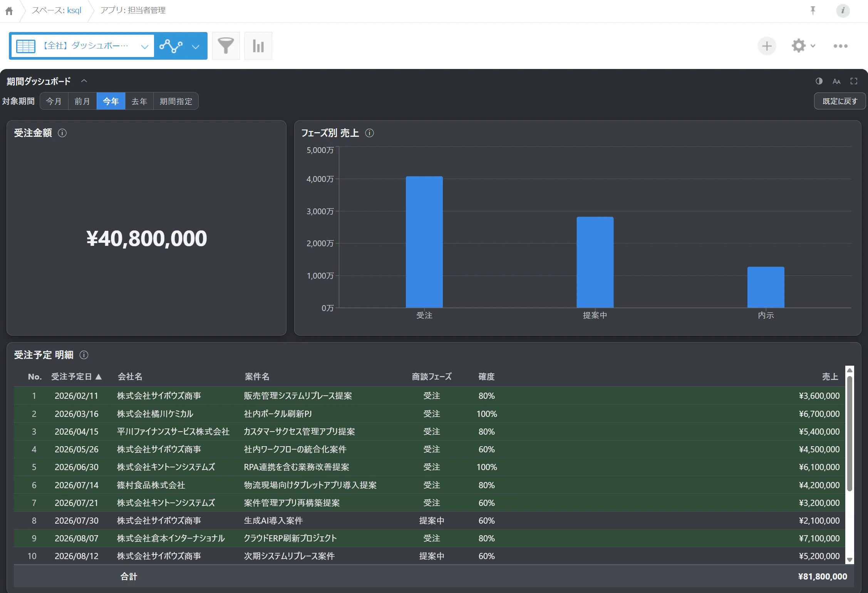Select the RPA連携を含む業務改善提案 cell
Viewport: 868px width, 593px height.
tap(297, 467)
